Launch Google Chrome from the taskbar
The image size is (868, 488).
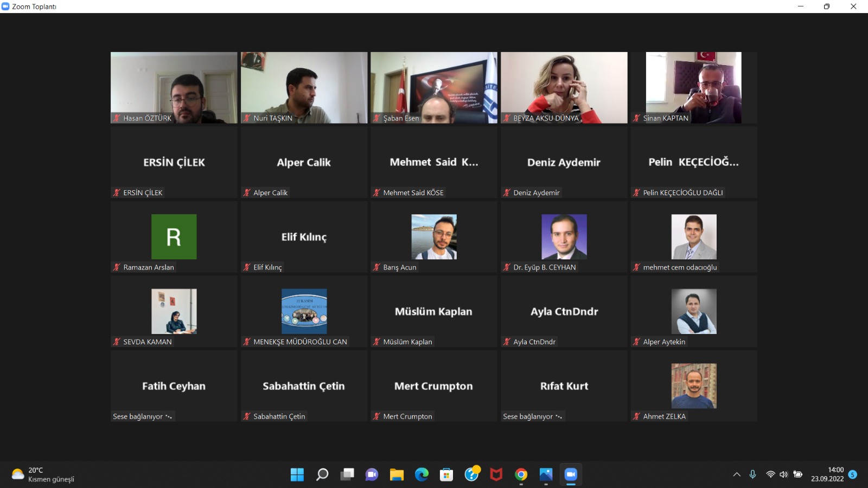tap(521, 474)
